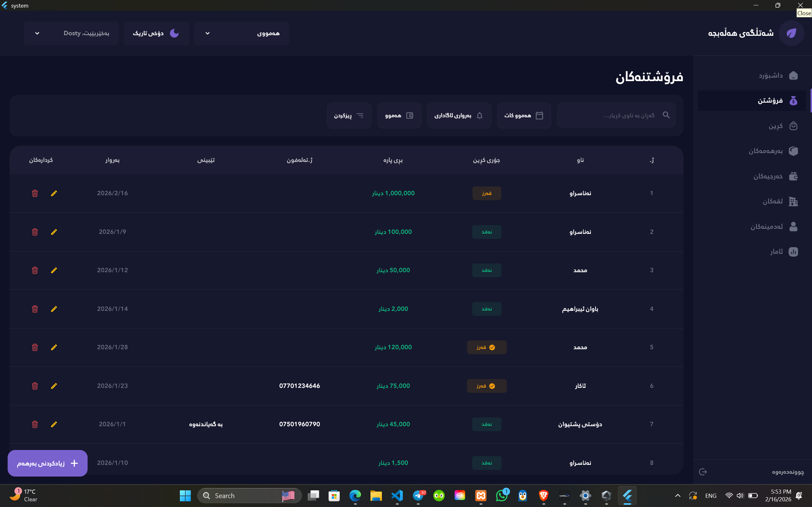The image size is (812, 507).
Task: Click the logout icon at sidebar bottom
Action: 703,472
